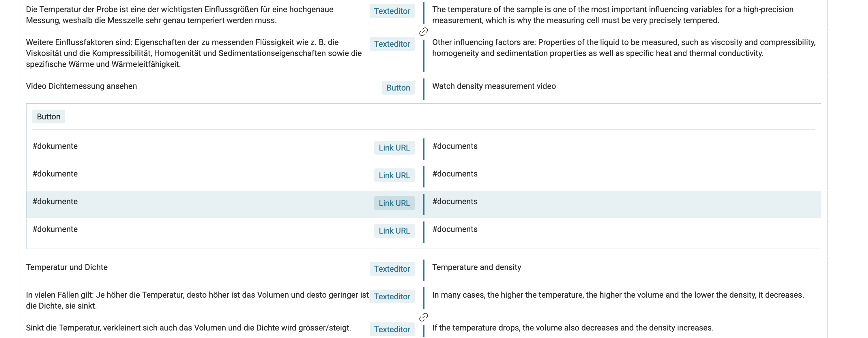Viewport: 868px width, 338px height.
Task: Open Texteditor tag next to "In vielen Fällen gilt"
Action: [392, 296]
